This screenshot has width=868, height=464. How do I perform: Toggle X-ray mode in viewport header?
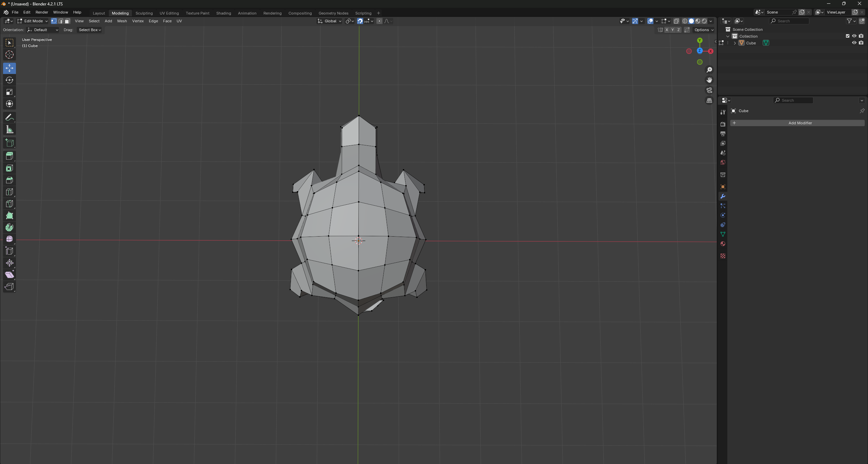pyautogui.click(x=676, y=21)
